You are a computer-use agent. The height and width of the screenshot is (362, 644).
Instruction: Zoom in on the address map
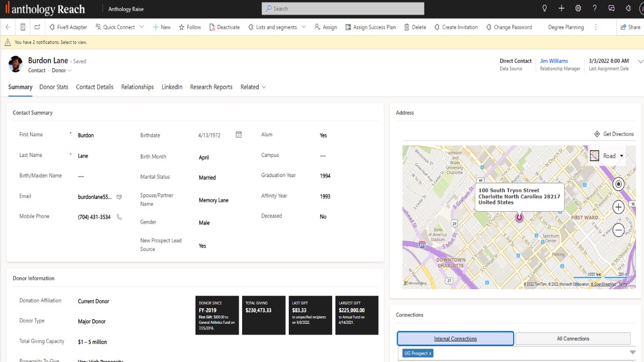618,207
